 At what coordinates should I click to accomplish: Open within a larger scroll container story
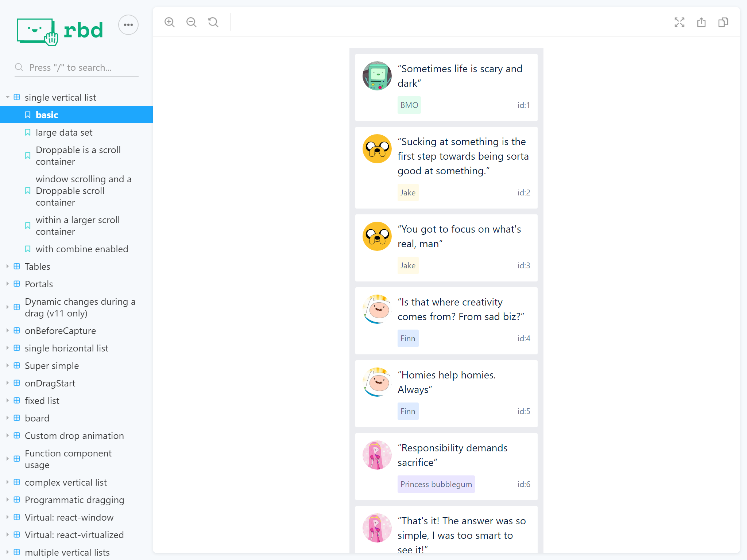coord(77,226)
